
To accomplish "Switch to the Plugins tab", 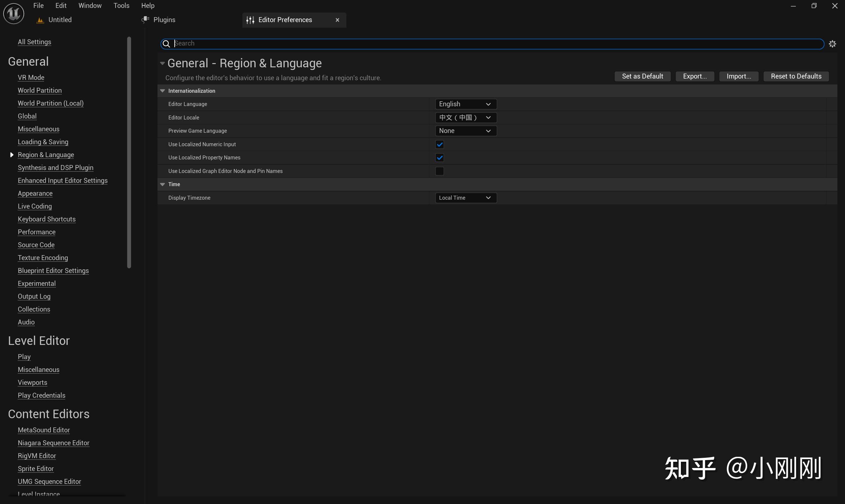I will click(164, 20).
